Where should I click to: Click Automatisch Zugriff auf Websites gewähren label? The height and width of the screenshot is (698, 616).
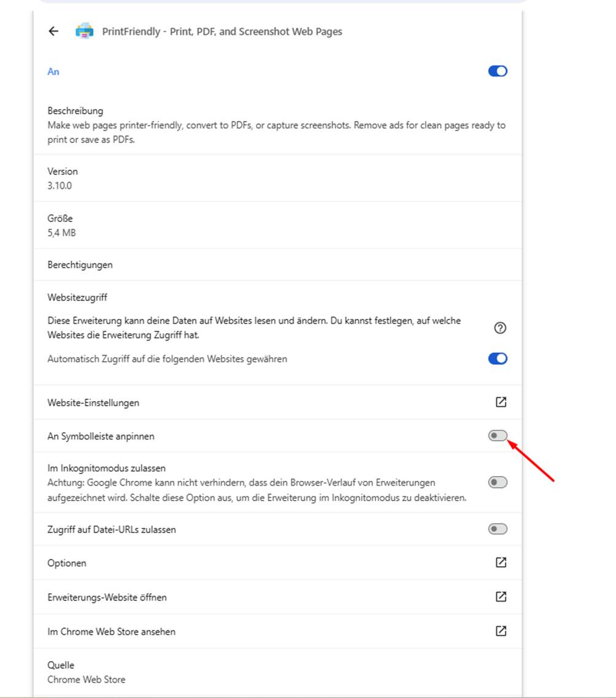[x=167, y=359]
